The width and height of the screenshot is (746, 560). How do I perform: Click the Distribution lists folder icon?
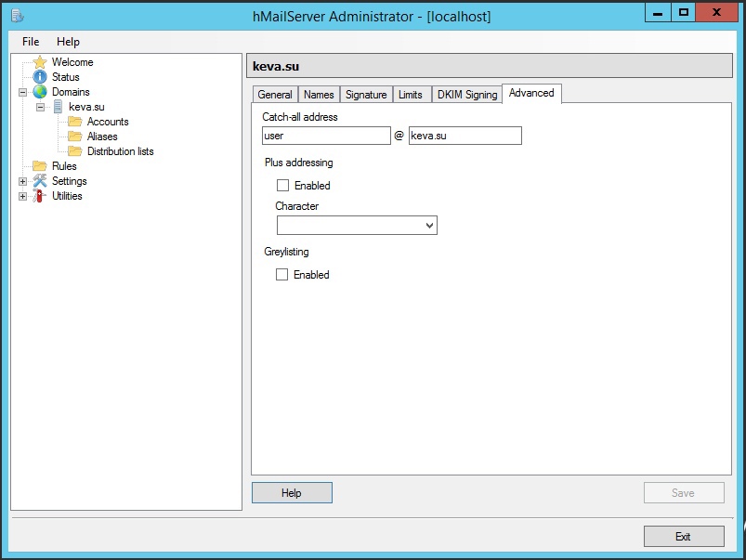tap(74, 150)
